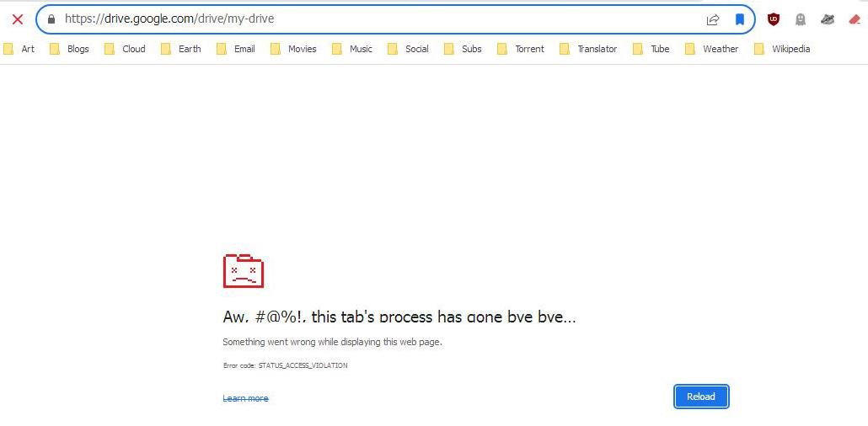Follow the Learn more link
Viewport: 868px width, 426px height.
tap(245, 398)
